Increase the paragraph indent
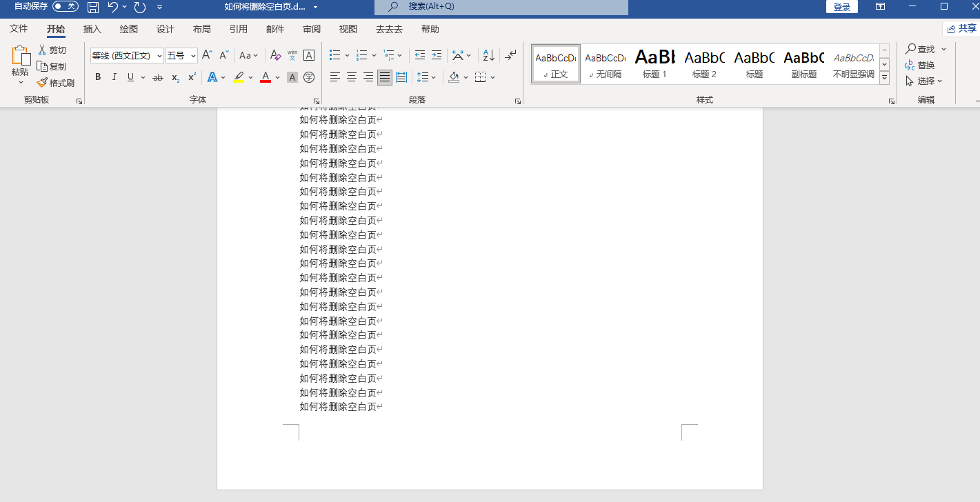The image size is (980, 502). [x=437, y=55]
